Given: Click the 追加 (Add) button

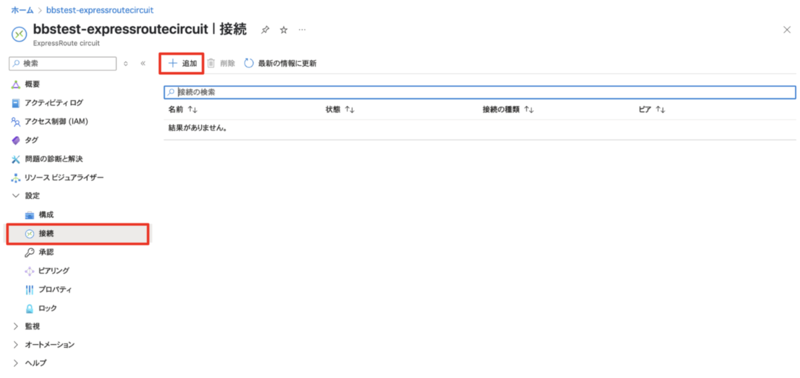Looking at the screenshot, I should pyautogui.click(x=182, y=64).
